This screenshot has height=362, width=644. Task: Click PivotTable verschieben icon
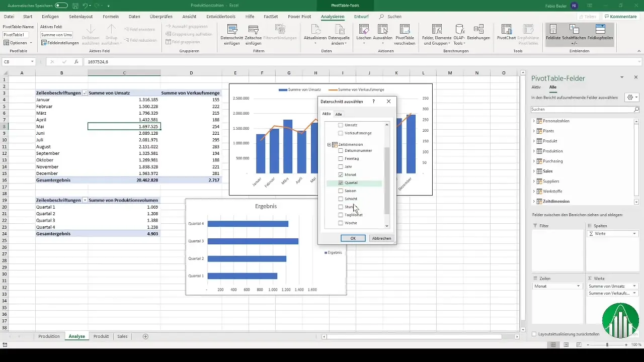[405, 34]
